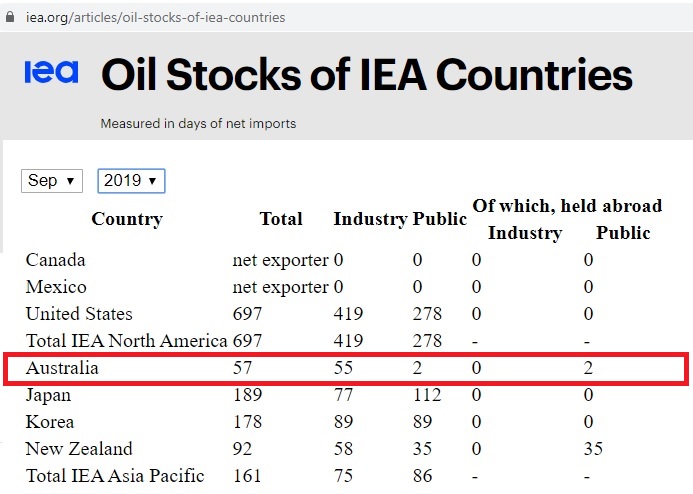Click United States industry value 419
Screen dimensions: 693x494
tap(348, 314)
